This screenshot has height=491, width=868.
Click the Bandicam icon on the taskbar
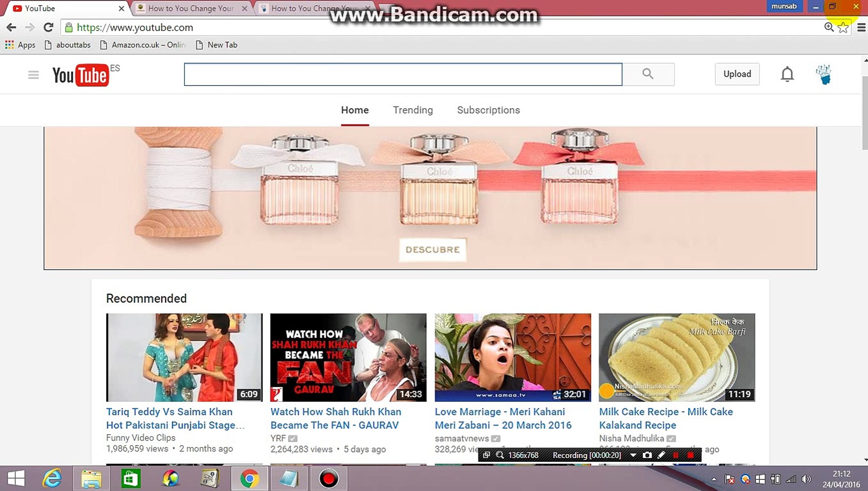[328, 478]
